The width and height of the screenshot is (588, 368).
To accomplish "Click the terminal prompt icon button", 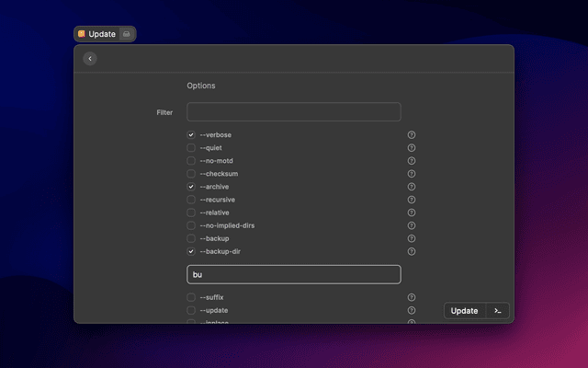I will tap(497, 311).
